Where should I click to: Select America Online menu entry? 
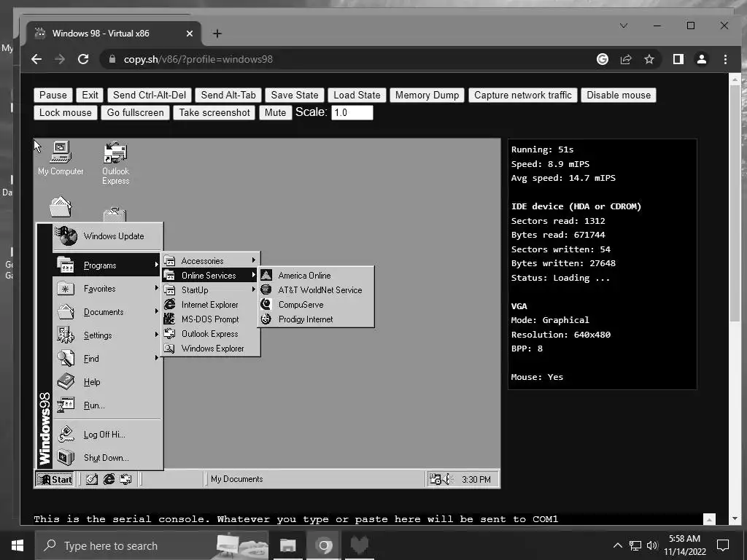point(316,275)
